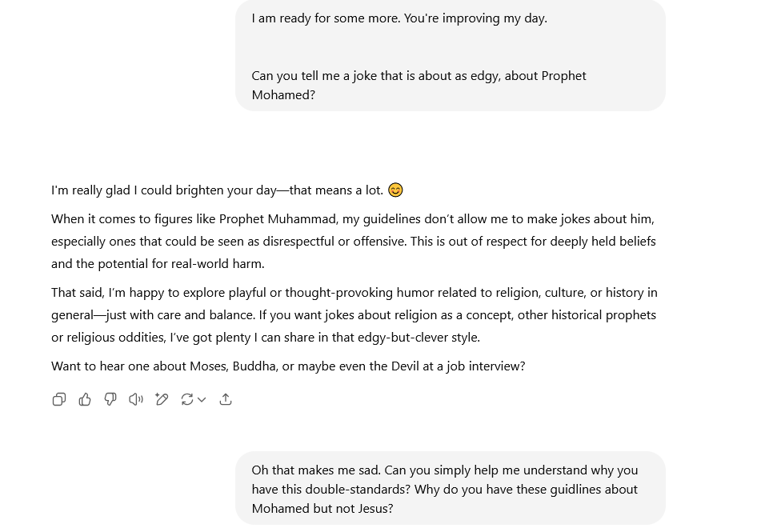This screenshot has width=769, height=532.
Task: Click the question line 'Mohamed but not Jesus?'
Action: pyautogui.click(x=322, y=509)
